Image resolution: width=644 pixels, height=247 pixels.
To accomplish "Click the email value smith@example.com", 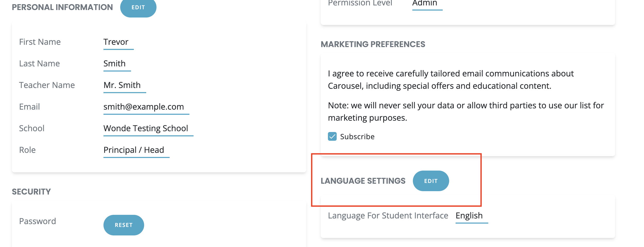I will coord(144,107).
